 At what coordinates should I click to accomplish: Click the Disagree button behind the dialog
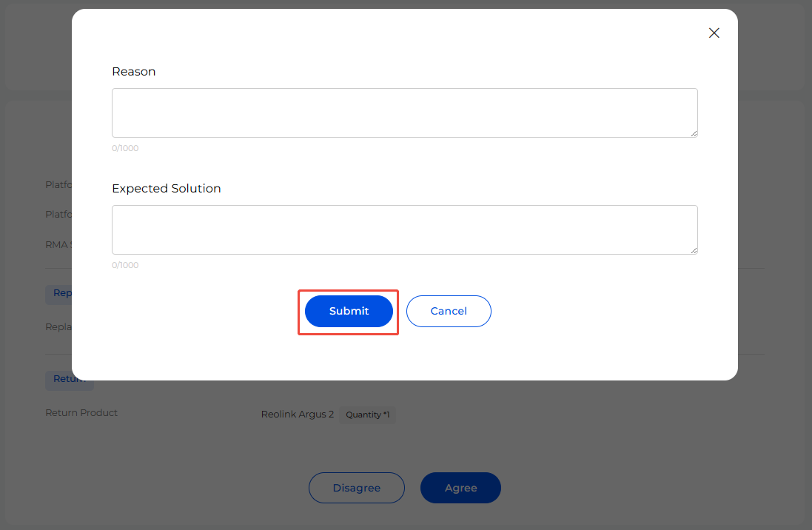pos(357,488)
